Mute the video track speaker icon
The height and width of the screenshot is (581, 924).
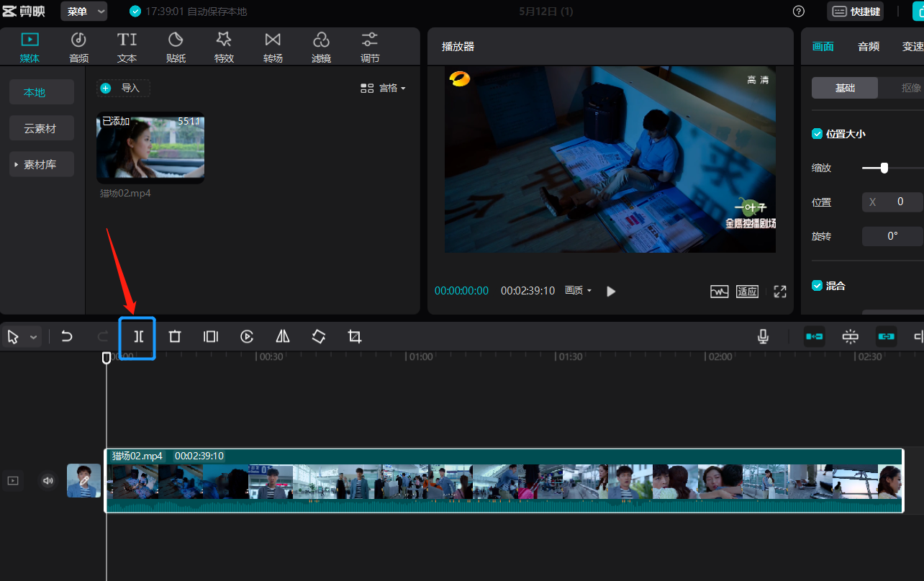point(48,481)
